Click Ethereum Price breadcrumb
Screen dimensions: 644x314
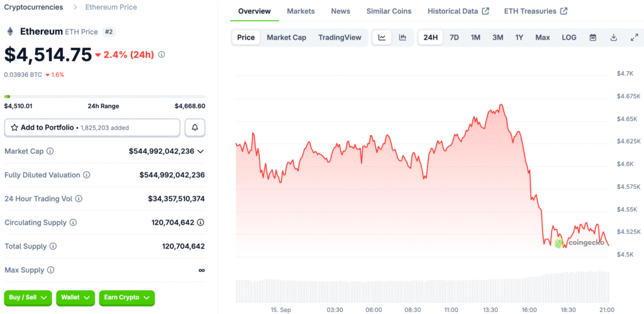pyautogui.click(x=111, y=7)
